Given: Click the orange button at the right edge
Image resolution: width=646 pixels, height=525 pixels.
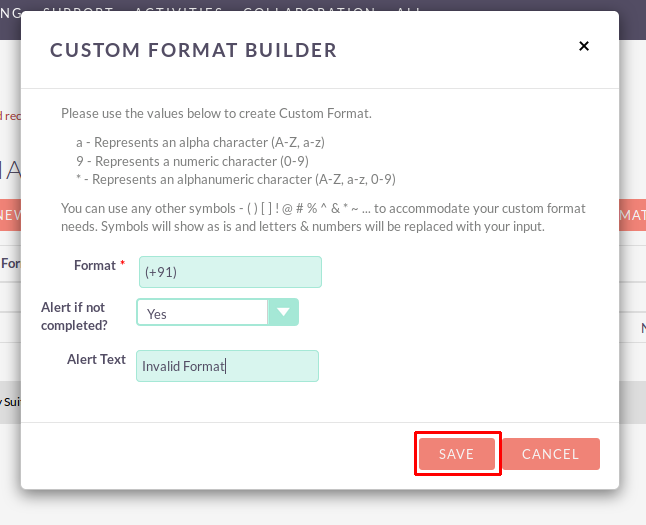Looking at the screenshot, I should [632, 215].
